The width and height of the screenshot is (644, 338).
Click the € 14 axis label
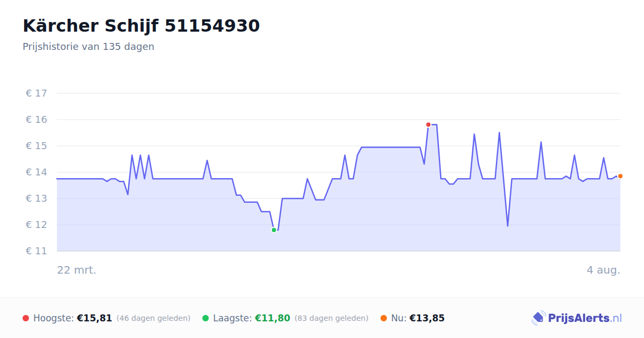(36, 172)
